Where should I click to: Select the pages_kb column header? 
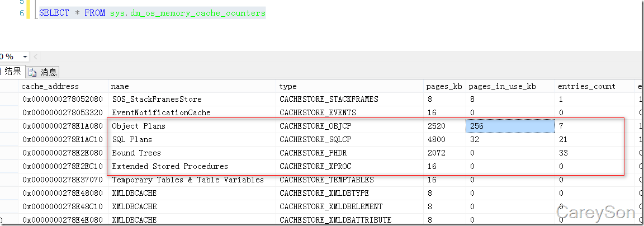(444, 86)
